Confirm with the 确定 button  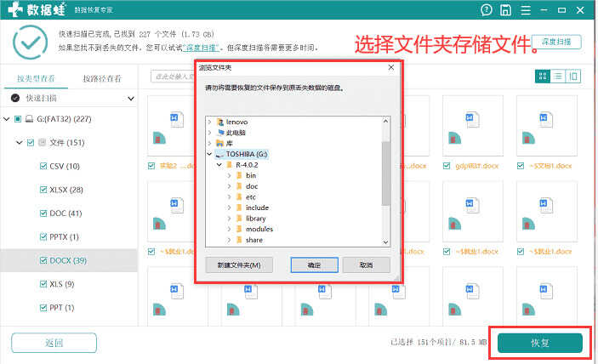[x=314, y=264]
